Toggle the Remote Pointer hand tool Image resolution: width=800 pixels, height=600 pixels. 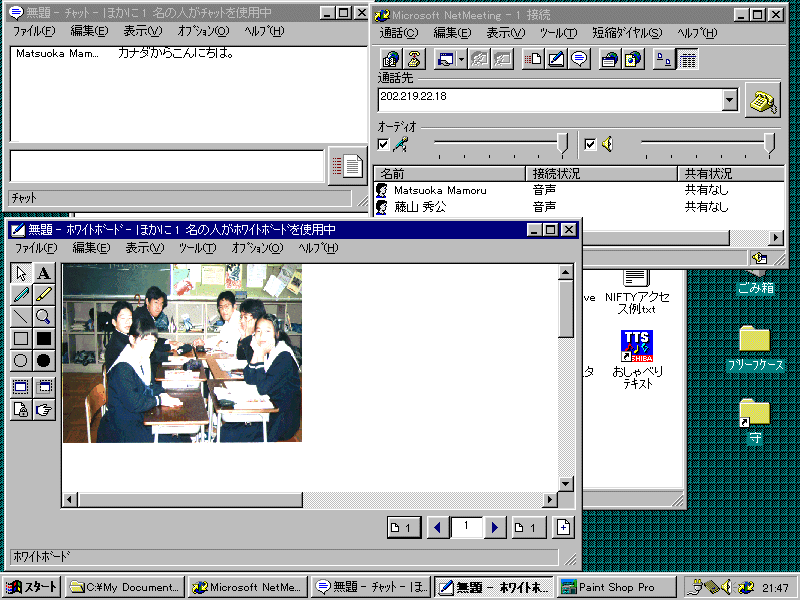click(44, 409)
